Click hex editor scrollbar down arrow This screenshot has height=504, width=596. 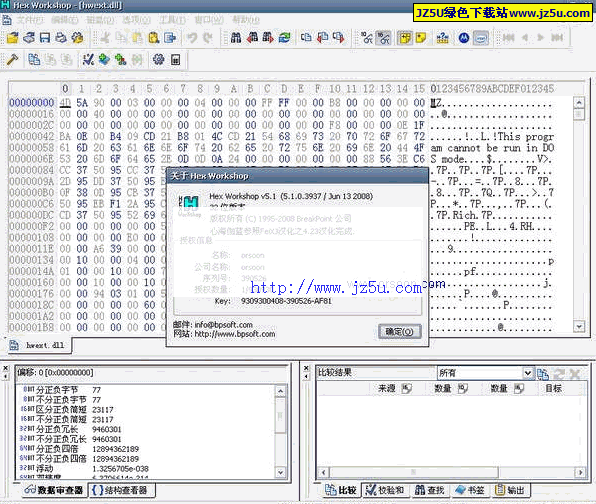point(579,326)
